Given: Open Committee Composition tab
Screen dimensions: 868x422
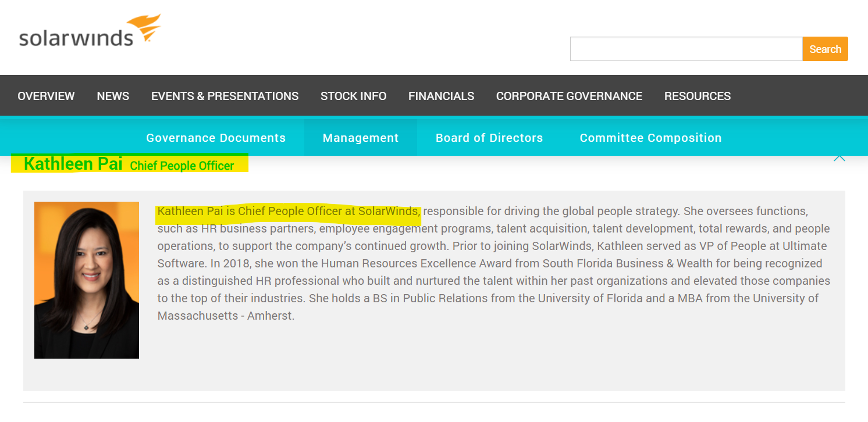Looking at the screenshot, I should click(650, 138).
